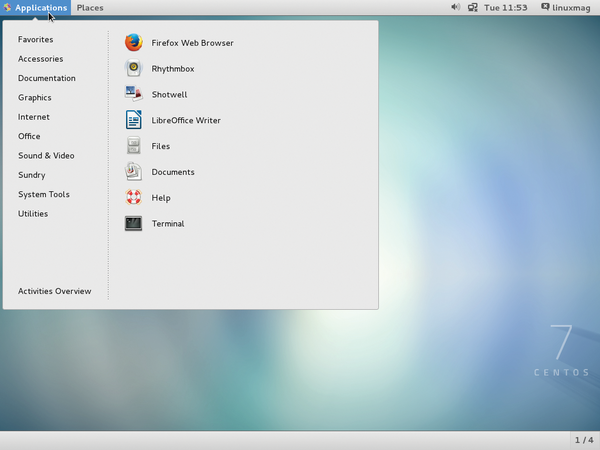Image resolution: width=600 pixels, height=450 pixels.
Task: Open the Places menu
Action: 90,8
